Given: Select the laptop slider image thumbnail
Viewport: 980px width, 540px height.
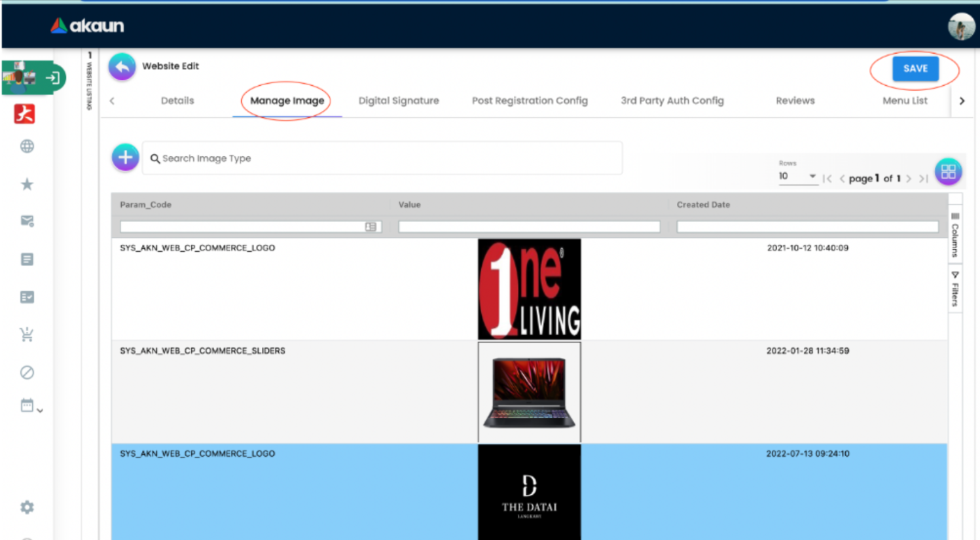Looking at the screenshot, I should point(529,392).
